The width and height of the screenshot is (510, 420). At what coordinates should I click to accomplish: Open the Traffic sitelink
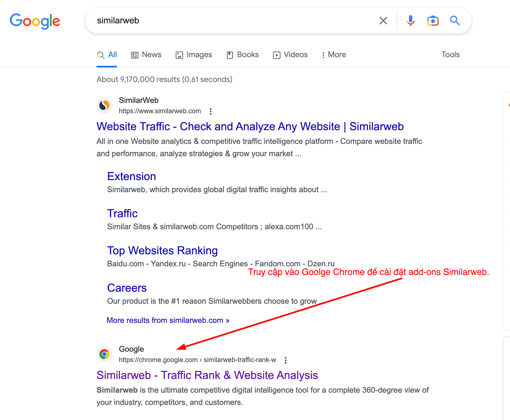(x=122, y=214)
